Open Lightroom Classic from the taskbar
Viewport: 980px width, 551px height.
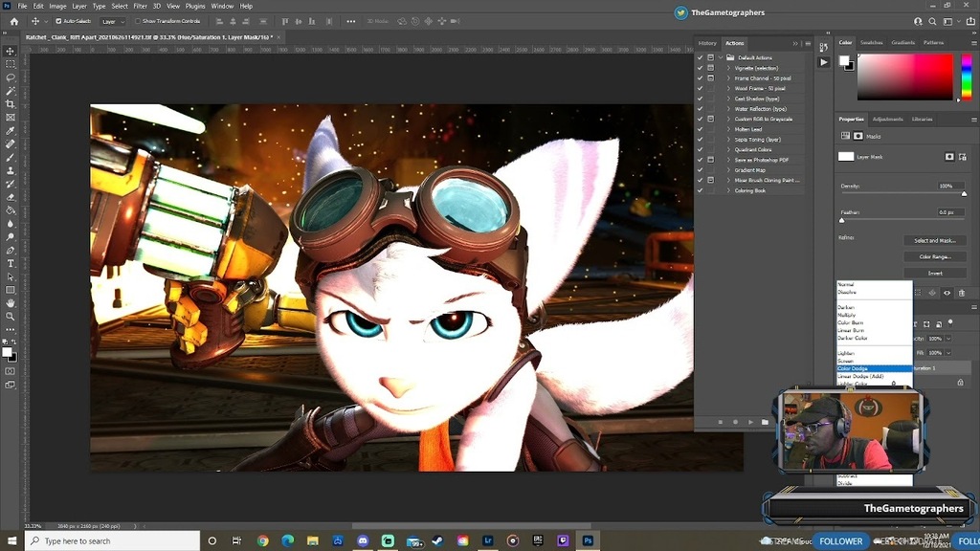click(x=487, y=541)
